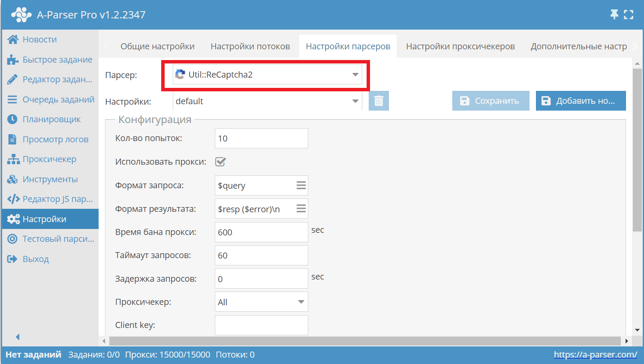This screenshot has width=644, height=364.
Task: Click the Задания: 0/0 status text
Action: pyautogui.click(x=94, y=355)
